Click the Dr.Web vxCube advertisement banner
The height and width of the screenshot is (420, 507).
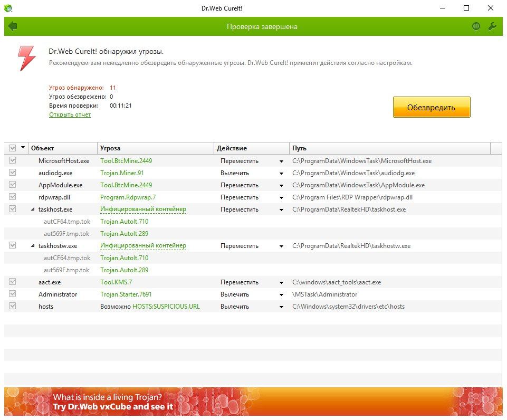253,402
